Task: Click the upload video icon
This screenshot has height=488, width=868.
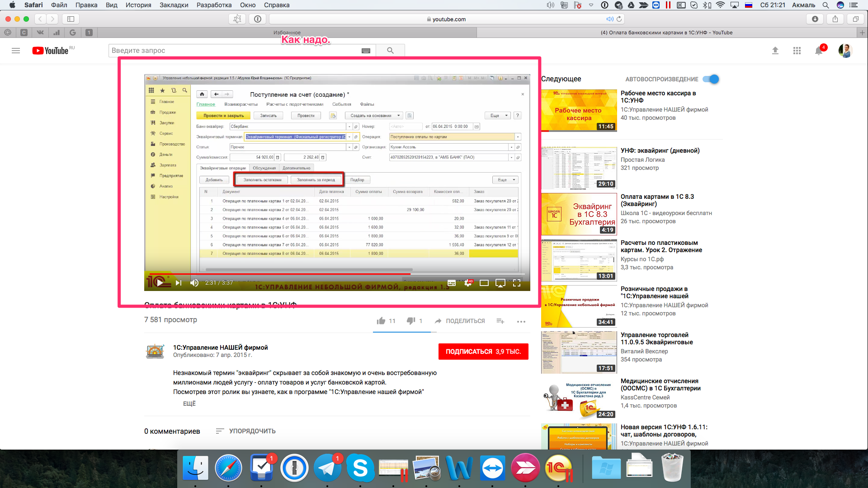Action: click(775, 51)
